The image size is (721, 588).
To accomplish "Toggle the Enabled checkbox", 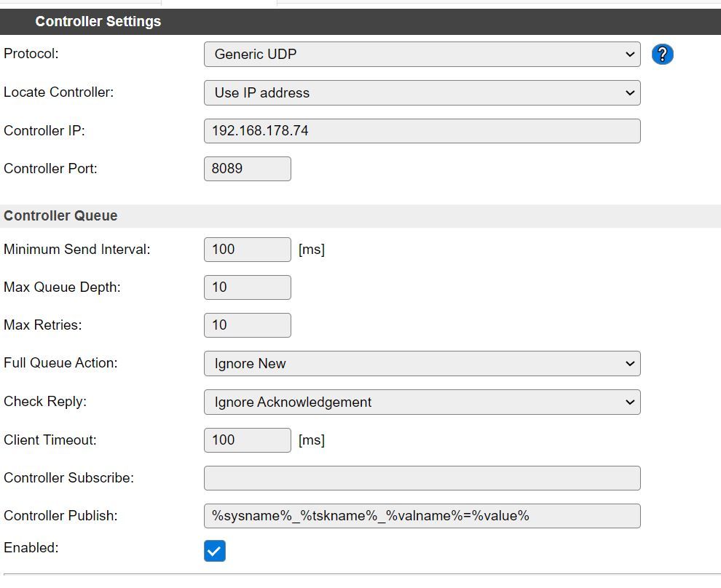I will [x=214, y=551].
